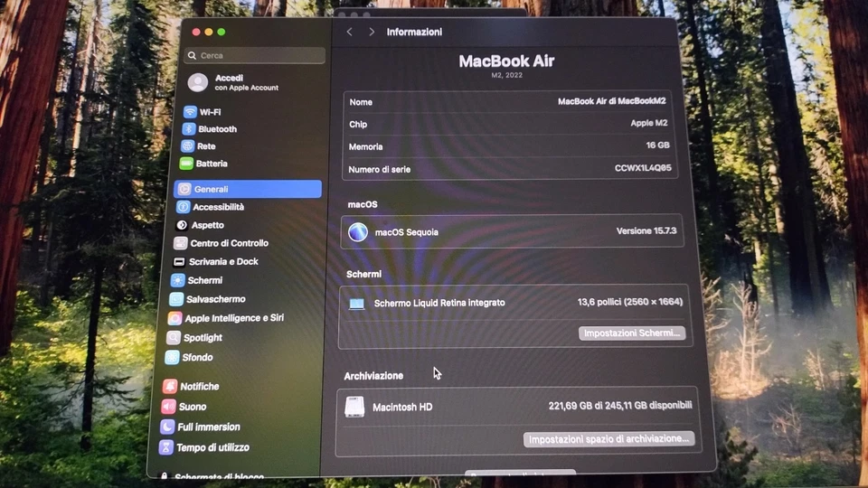
Task: Click the MacBook Air title heading
Action: (x=506, y=61)
